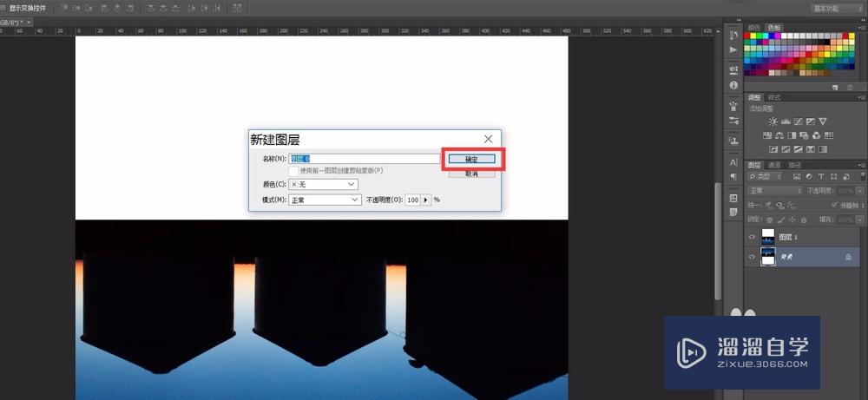868x400 pixels.
Task: Open the swatches panel flyout menu
Action: coord(863,27)
